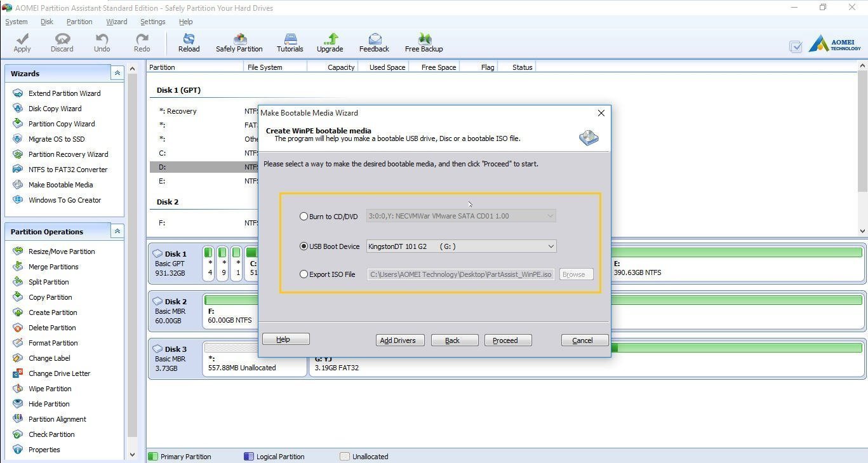Click the AOMEI Technology logo
This screenshot has height=463, width=868.
834,44
